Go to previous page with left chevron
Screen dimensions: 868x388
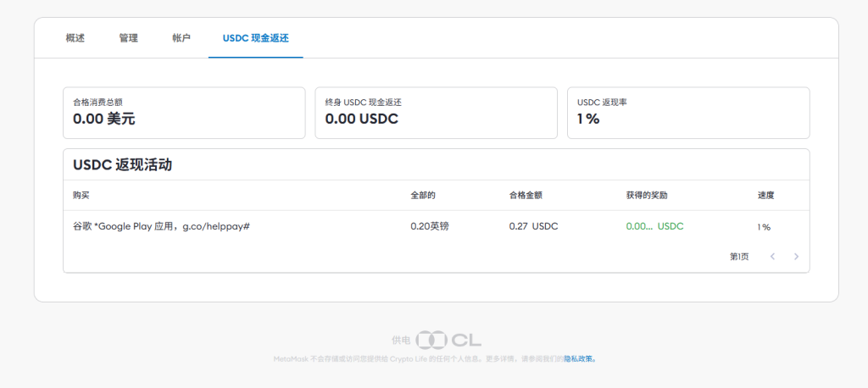(x=772, y=257)
